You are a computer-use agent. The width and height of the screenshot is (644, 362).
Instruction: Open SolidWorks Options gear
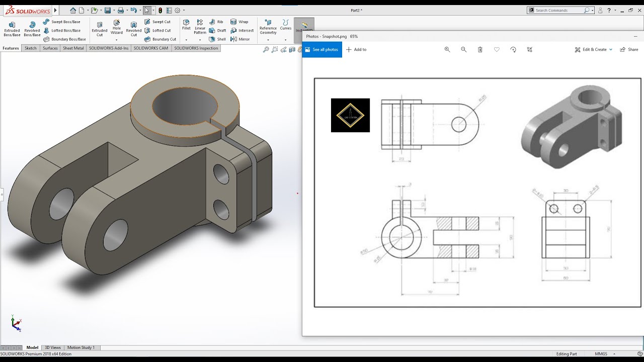click(x=178, y=10)
